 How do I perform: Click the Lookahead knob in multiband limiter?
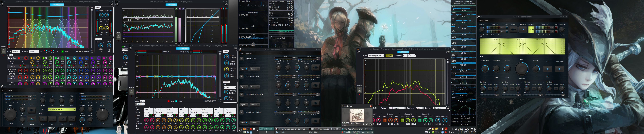pyautogui.click(x=496, y=69)
